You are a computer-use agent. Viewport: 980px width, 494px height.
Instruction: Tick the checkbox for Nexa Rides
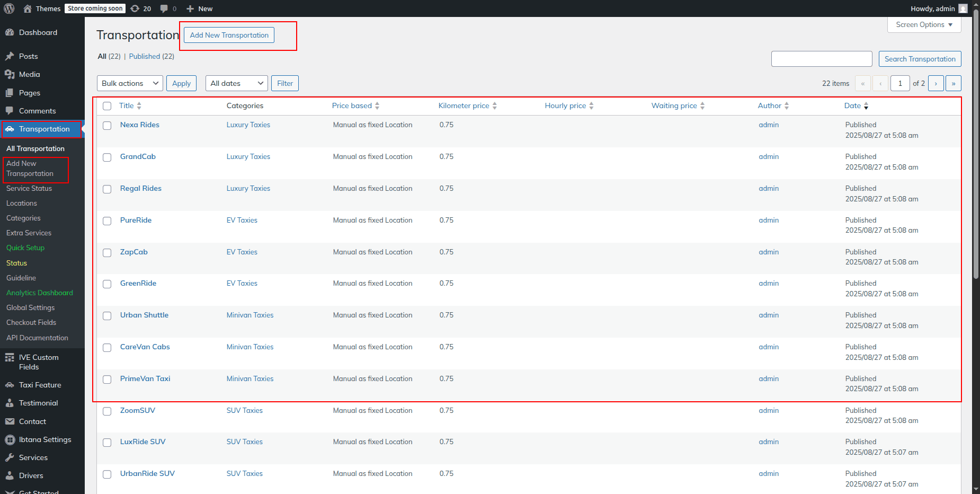pos(107,126)
